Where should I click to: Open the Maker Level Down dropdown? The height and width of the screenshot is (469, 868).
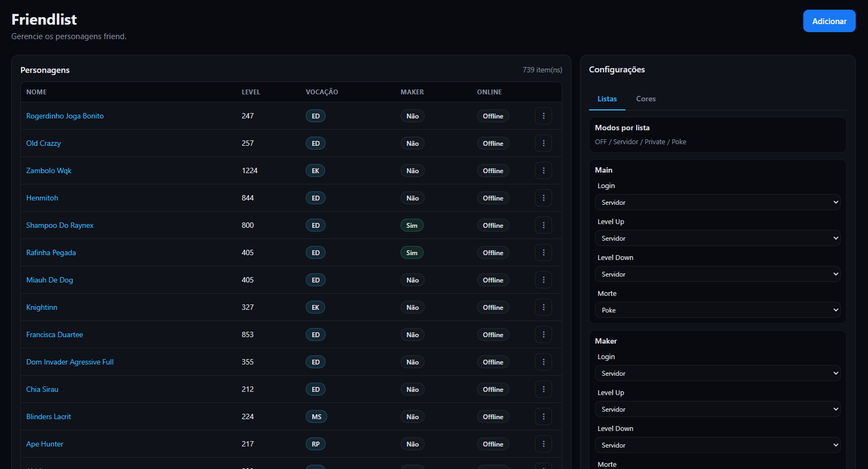[x=718, y=445]
